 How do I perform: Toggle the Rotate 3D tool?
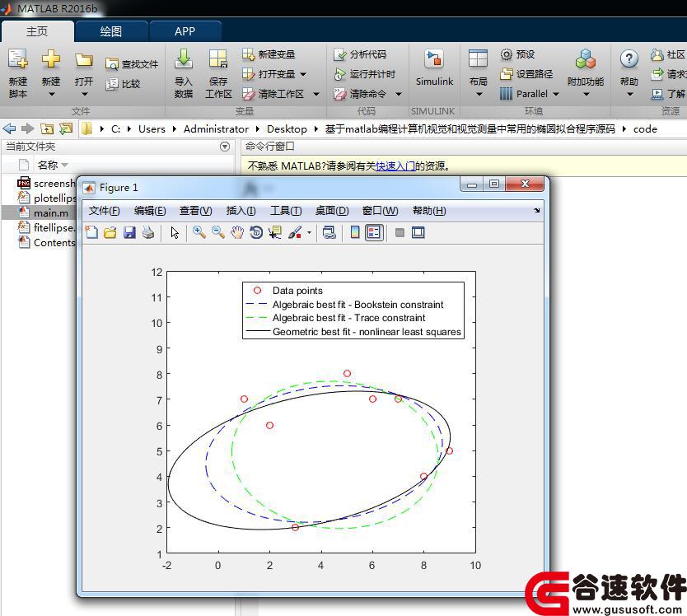point(256,232)
